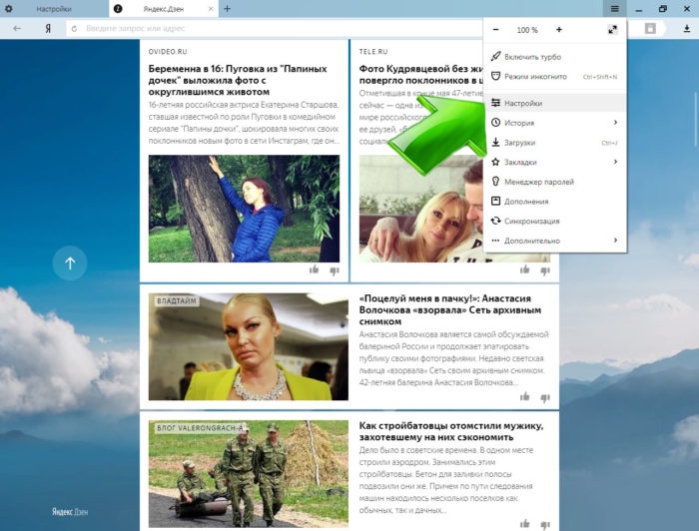Open the hamburger main menu button

pyautogui.click(x=614, y=9)
